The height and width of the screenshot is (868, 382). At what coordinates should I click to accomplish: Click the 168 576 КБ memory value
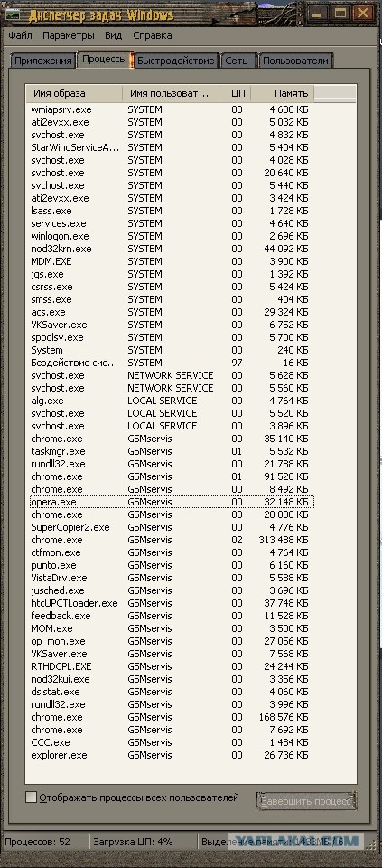[283, 717]
